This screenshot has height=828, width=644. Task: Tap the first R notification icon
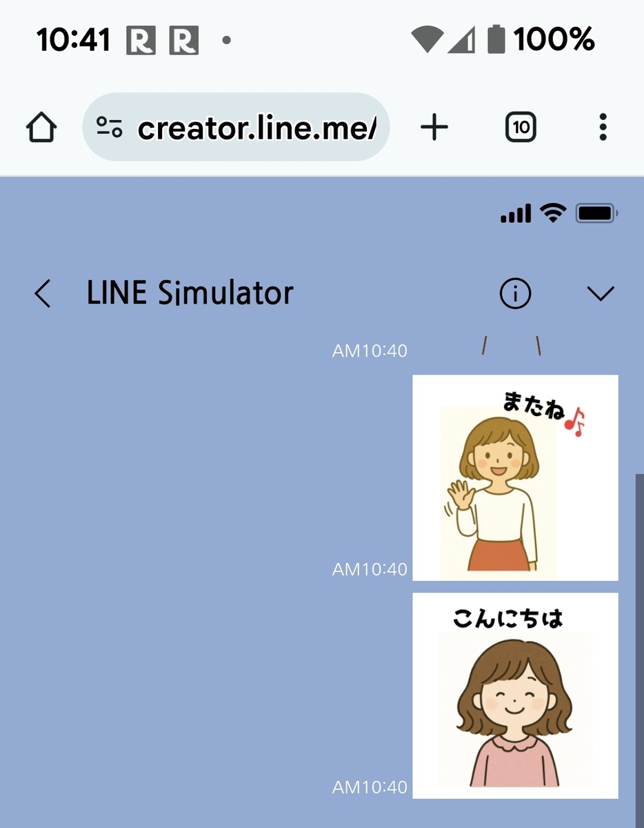[141, 40]
